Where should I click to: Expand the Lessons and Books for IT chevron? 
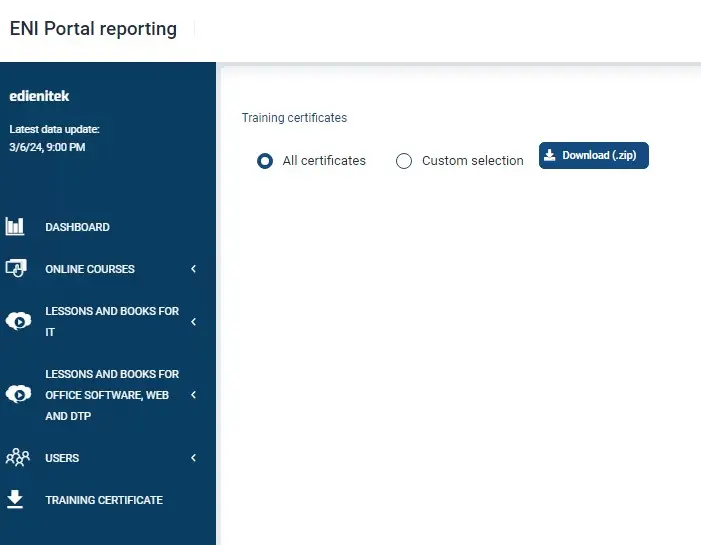click(x=194, y=321)
